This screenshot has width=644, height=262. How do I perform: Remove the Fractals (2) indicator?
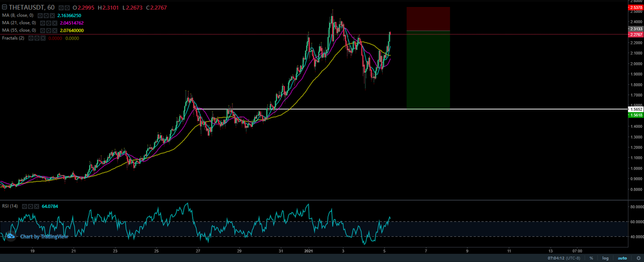43,38
